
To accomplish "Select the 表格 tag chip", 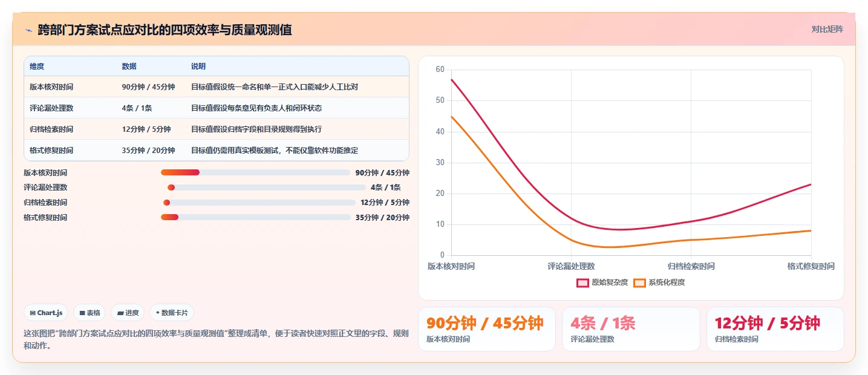I will (90, 313).
